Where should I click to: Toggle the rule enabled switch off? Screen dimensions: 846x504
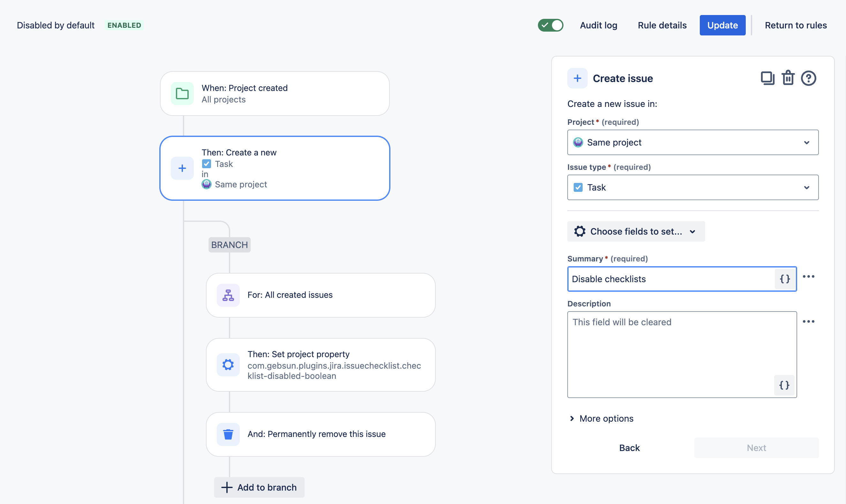[x=550, y=25]
